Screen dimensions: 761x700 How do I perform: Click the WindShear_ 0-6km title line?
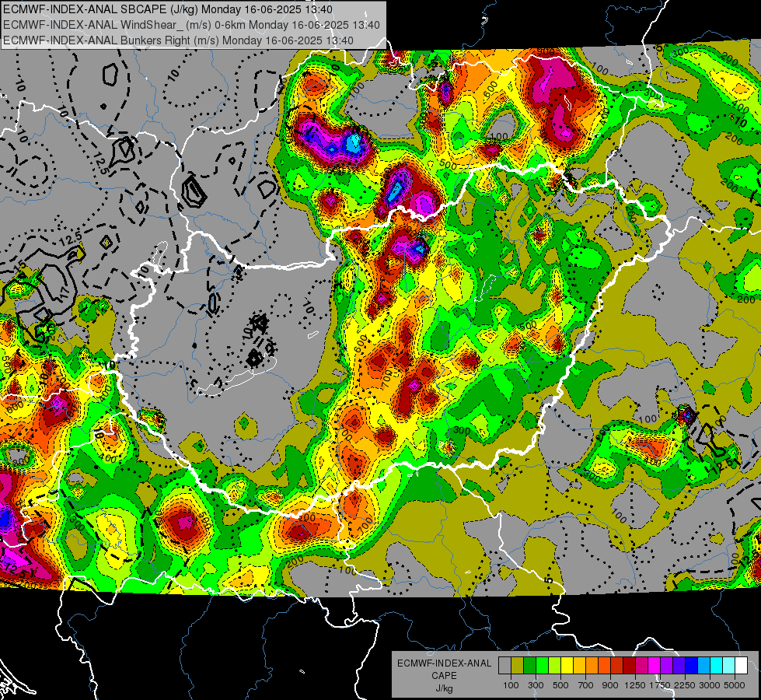191,25
